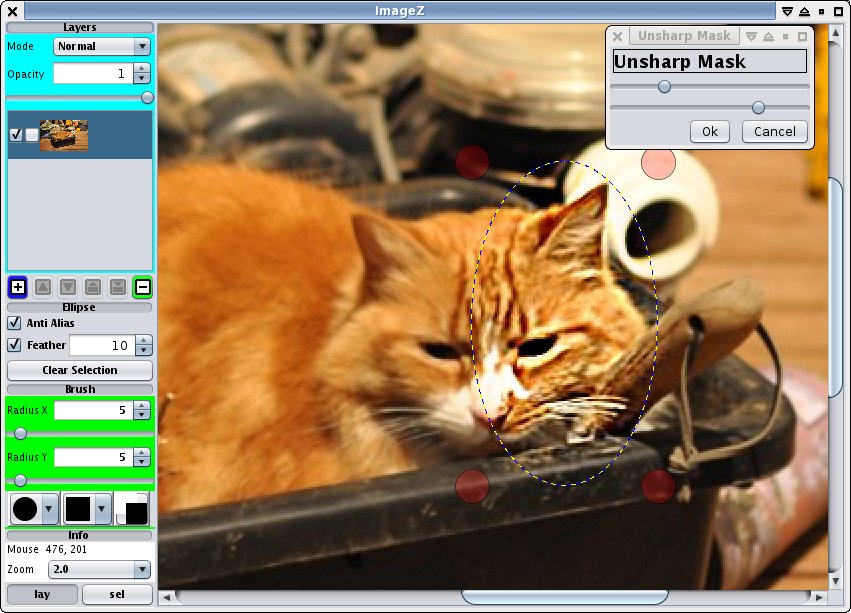Open the round brush shape dropdown

[48, 509]
